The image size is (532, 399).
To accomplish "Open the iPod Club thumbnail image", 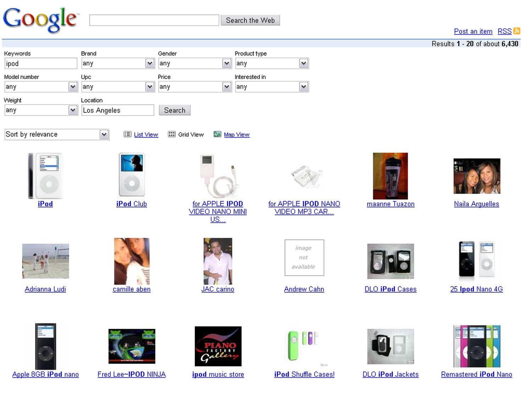I will [x=132, y=175].
